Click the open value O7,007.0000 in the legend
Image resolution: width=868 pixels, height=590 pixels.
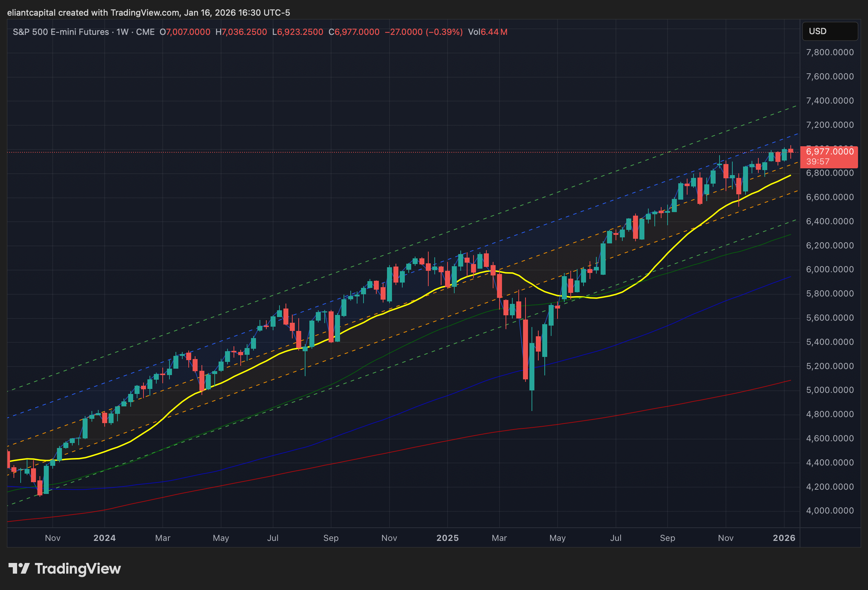[185, 32]
